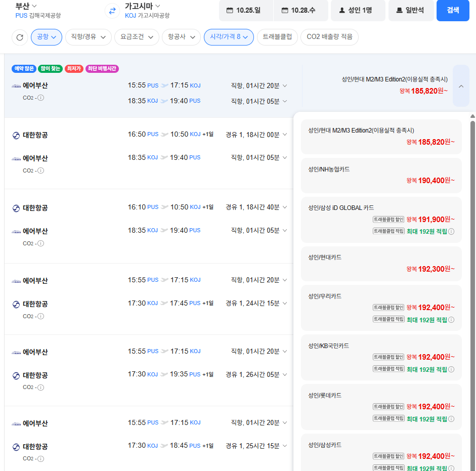The width and height of the screenshot is (476, 471).
Task: Click CO2 info icon under the 16:50 PUS itinerary
Action: point(40,170)
